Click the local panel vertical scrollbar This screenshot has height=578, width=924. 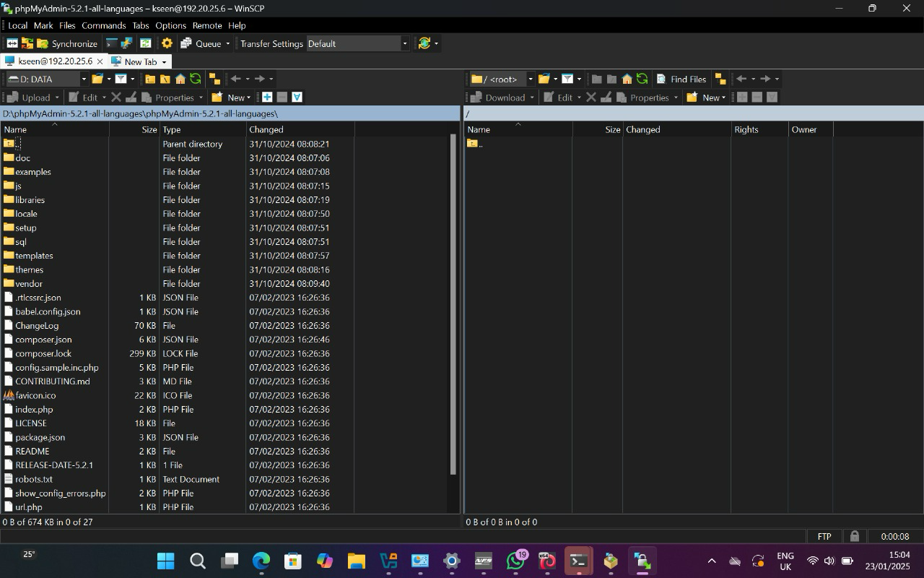[453, 303]
